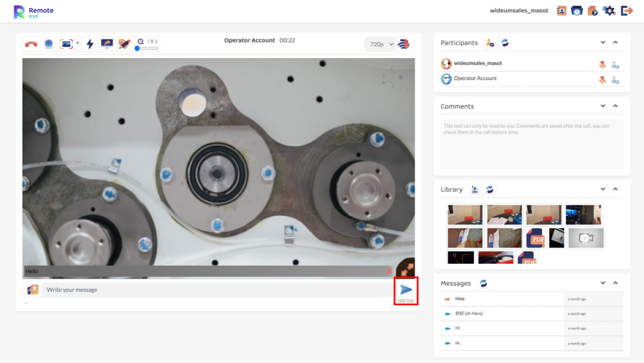Expand the Comments panel down chevron

point(603,106)
